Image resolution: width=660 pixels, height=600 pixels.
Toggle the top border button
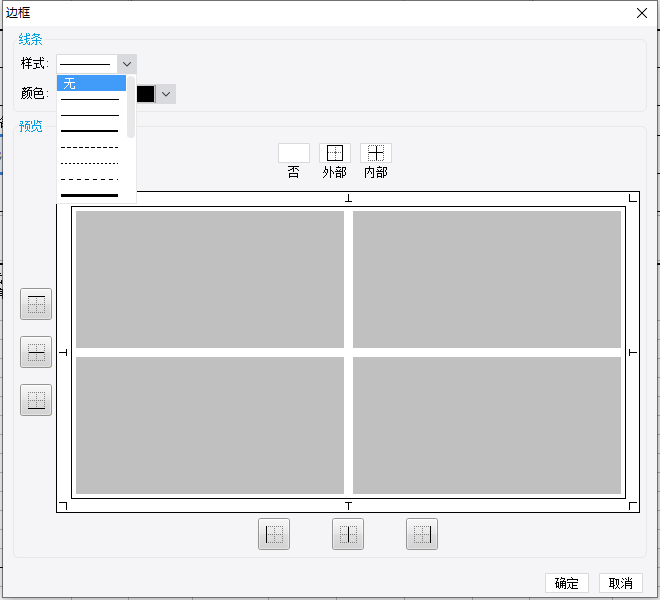[36, 304]
